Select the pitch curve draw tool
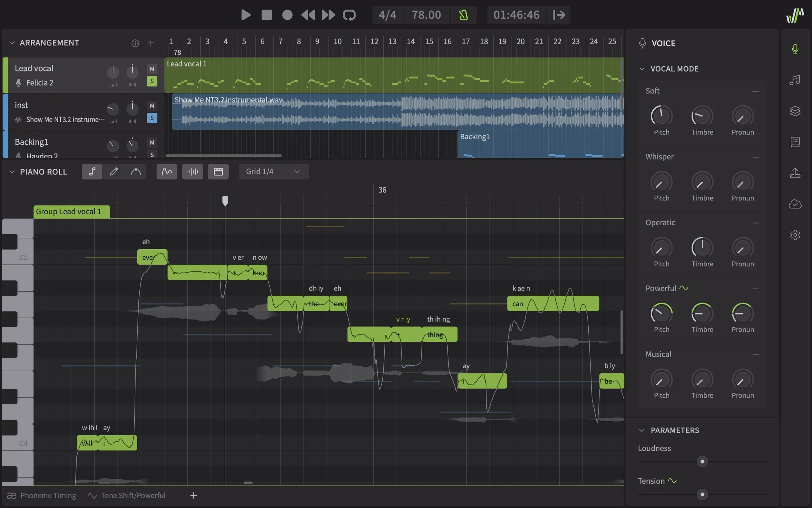812x508 pixels. [136, 172]
